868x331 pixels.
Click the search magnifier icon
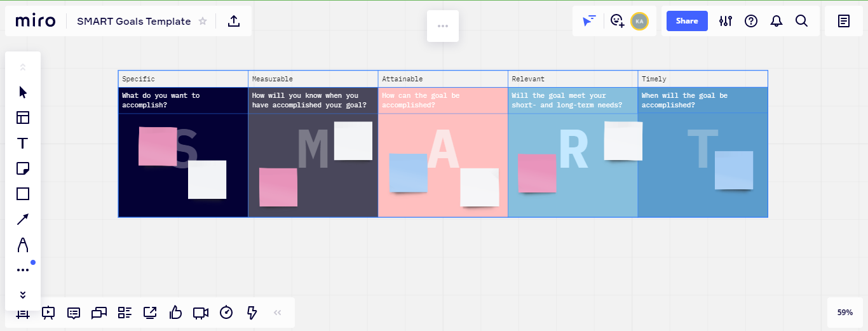click(x=802, y=21)
